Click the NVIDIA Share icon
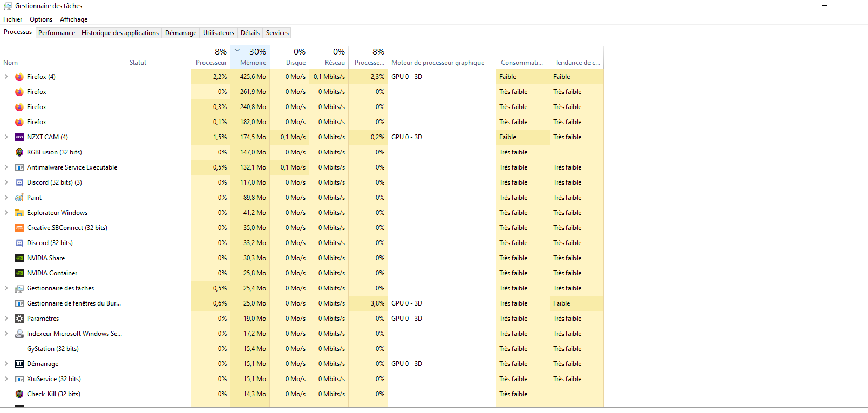The width and height of the screenshot is (868, 413). click(19, 258)
